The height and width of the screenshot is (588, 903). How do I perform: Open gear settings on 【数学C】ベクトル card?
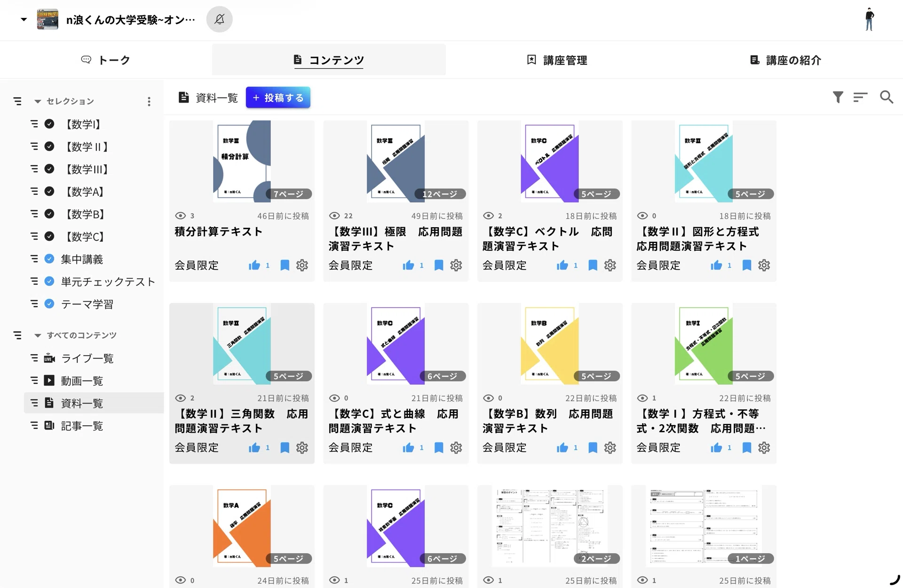click(x=610, y=265)
